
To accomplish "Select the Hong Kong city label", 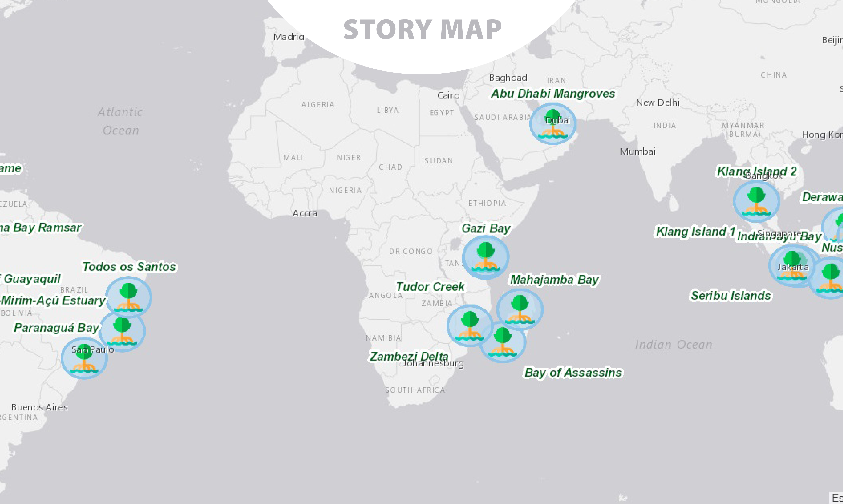I will (x=822, y=135).
